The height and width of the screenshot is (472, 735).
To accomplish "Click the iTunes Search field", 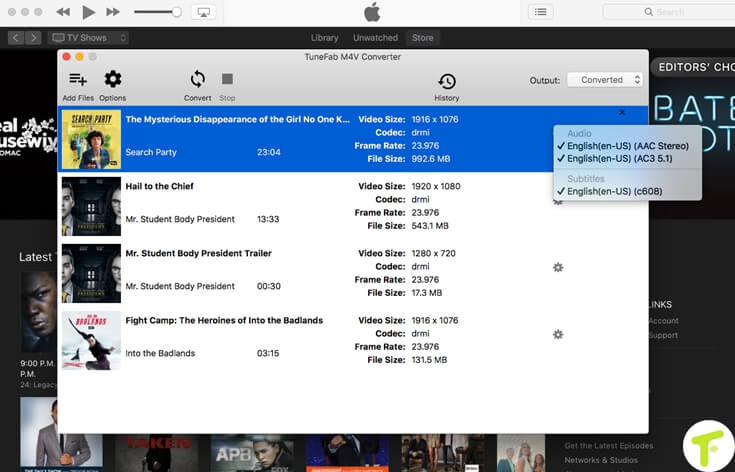I will pos(669,12).
